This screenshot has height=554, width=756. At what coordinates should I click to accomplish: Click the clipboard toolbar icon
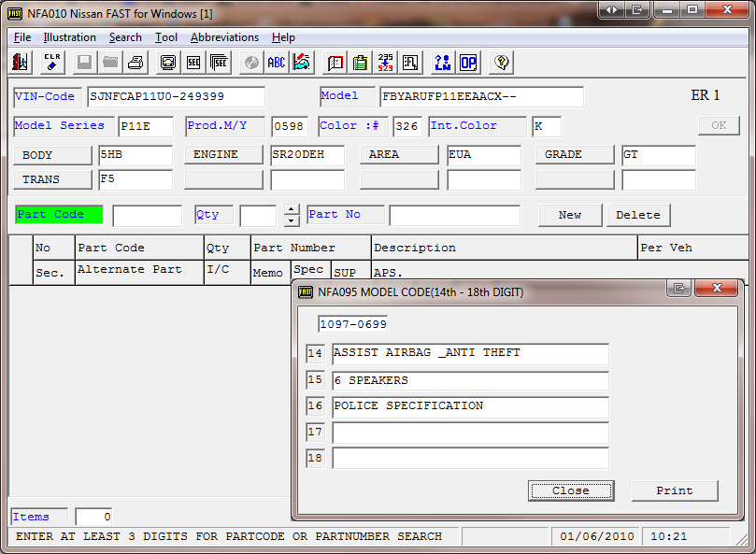click(x=360, y=63)
